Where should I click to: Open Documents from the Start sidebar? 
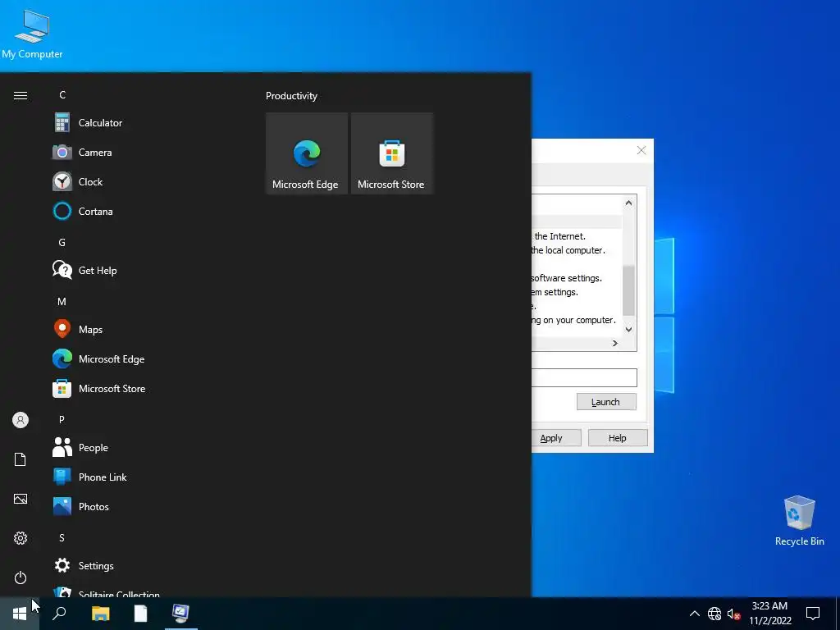[x=21, y=459]
